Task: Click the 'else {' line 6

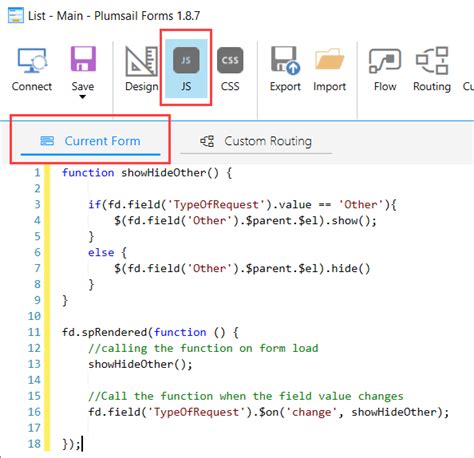Action: pyautogui.click(x=107, y=252)
